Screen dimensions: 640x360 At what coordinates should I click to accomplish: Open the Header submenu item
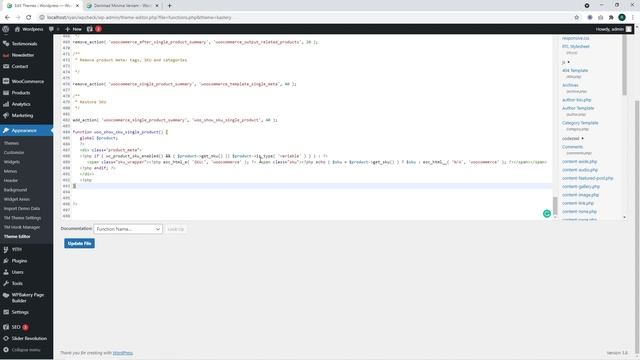(x=11, y=180)
